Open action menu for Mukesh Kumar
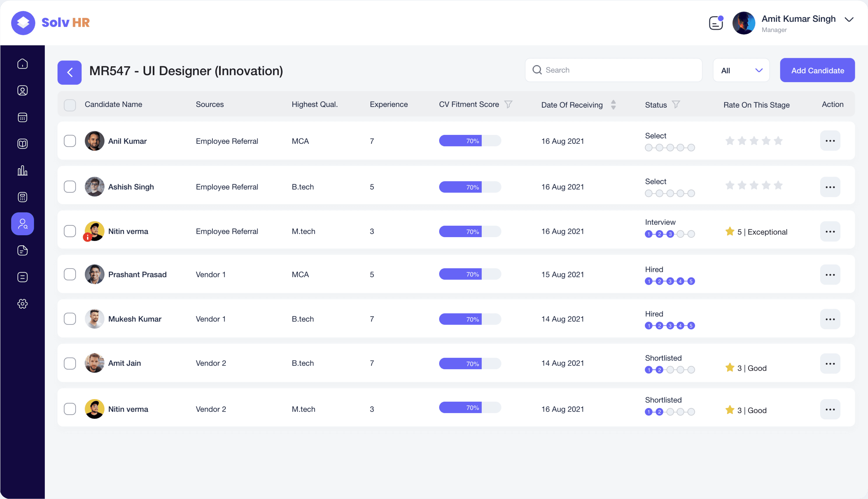The height and width of the screenshot is (499, 868). [830, 319]
